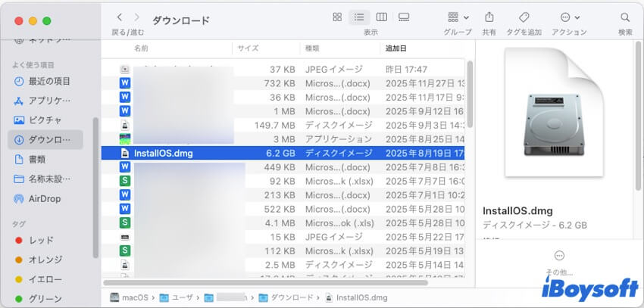Click the preview pane vertical scrollbar
Viewport: 644px width, 308px height.
coord(638,117)
